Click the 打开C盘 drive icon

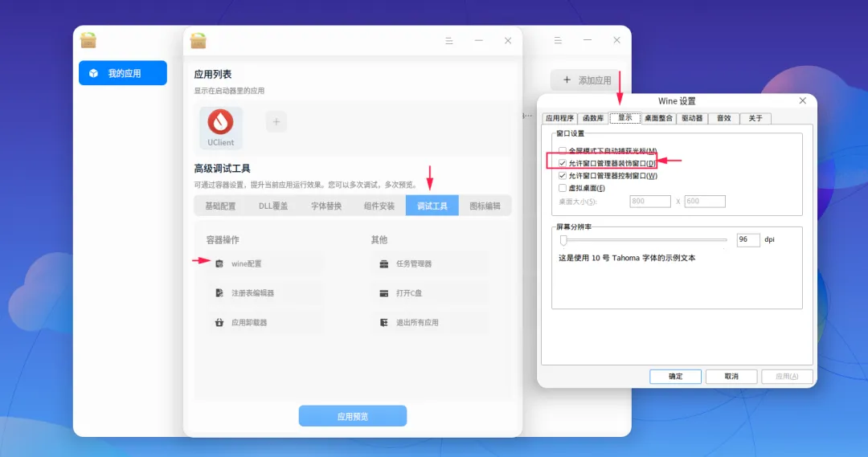pos(383,293)
